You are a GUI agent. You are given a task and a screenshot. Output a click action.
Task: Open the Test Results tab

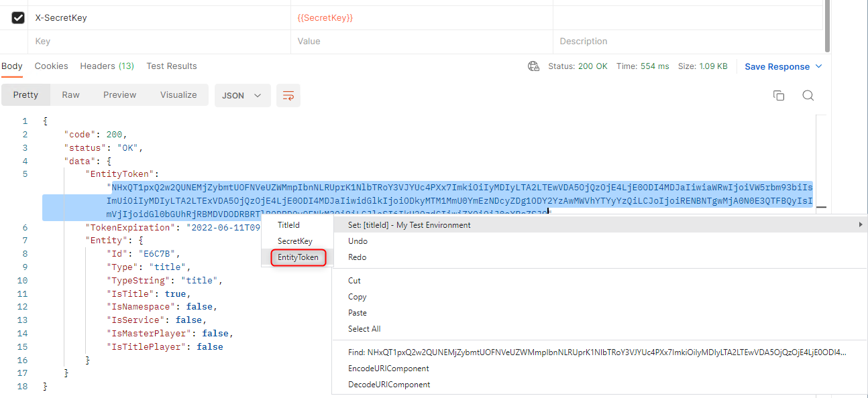tap(171, 66)
